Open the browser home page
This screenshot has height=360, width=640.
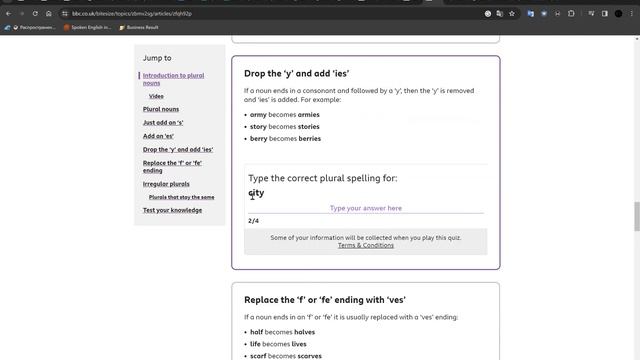coord(49,13)
